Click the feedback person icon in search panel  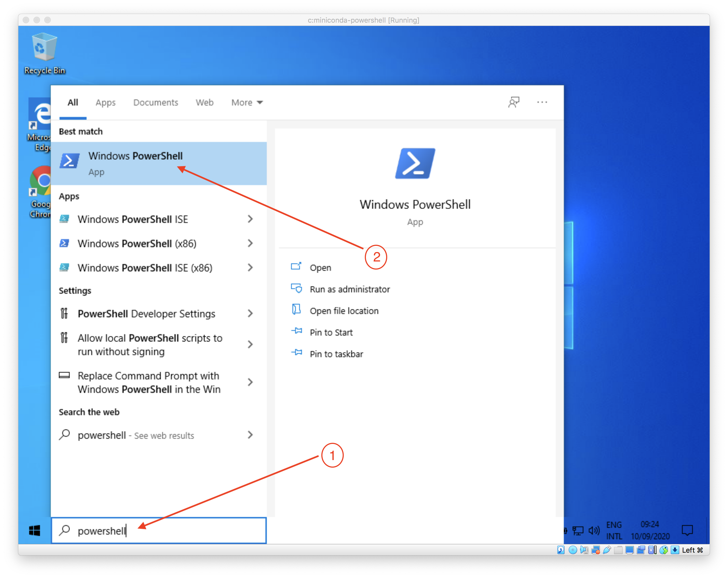(514, 102)
